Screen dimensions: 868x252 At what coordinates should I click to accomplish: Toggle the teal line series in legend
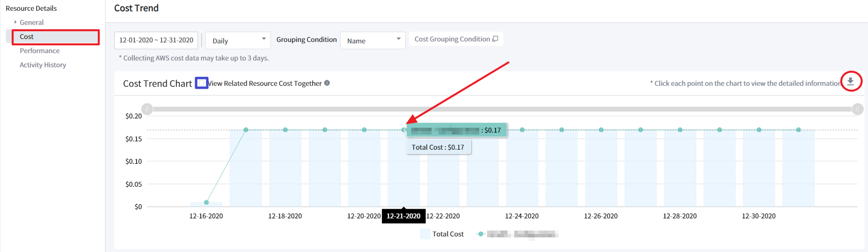[481, 234]
